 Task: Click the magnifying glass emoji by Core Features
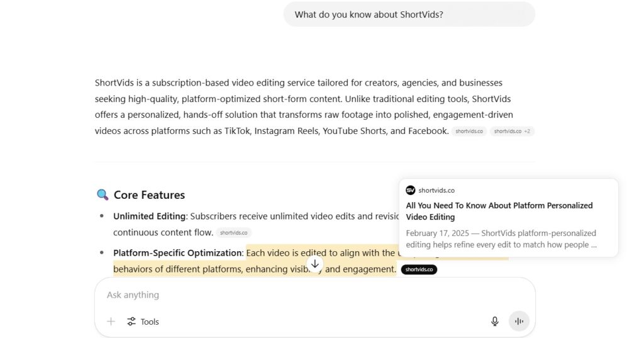point(103,195)
